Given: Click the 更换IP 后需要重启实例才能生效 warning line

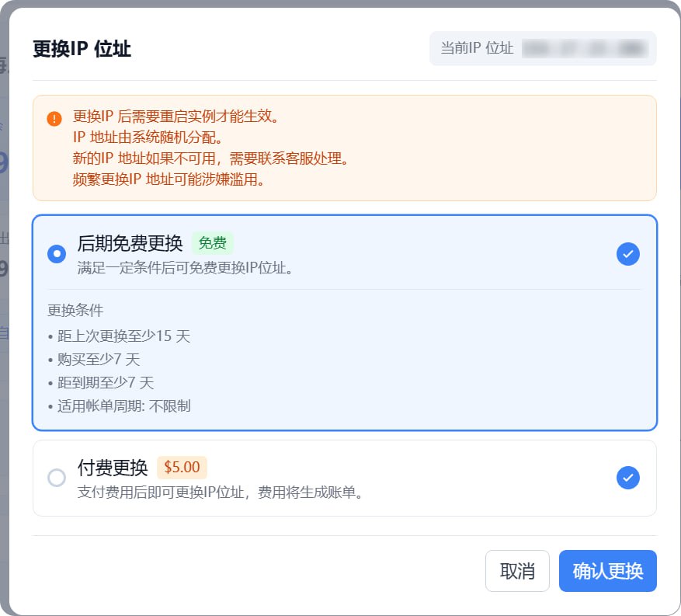Looking at the screenshot, I should pos(175,117).
